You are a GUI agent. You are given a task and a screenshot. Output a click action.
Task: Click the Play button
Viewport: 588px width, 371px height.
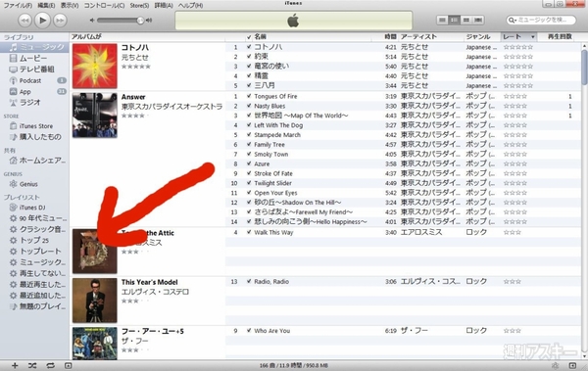pos(42,20)
